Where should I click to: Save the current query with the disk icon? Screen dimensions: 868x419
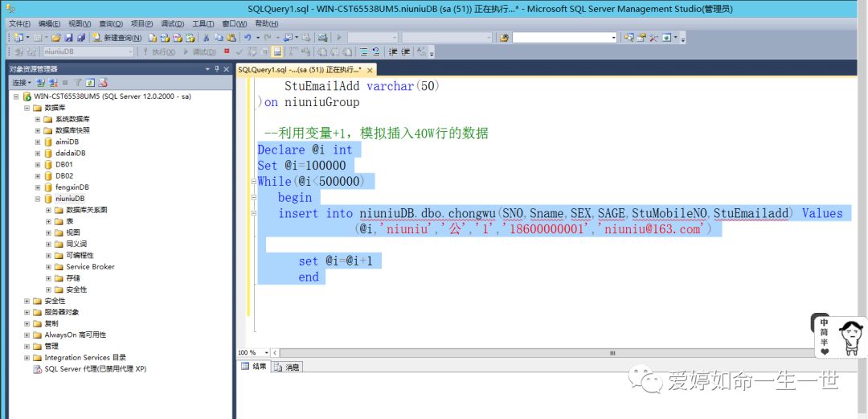[x=68, y=38]
